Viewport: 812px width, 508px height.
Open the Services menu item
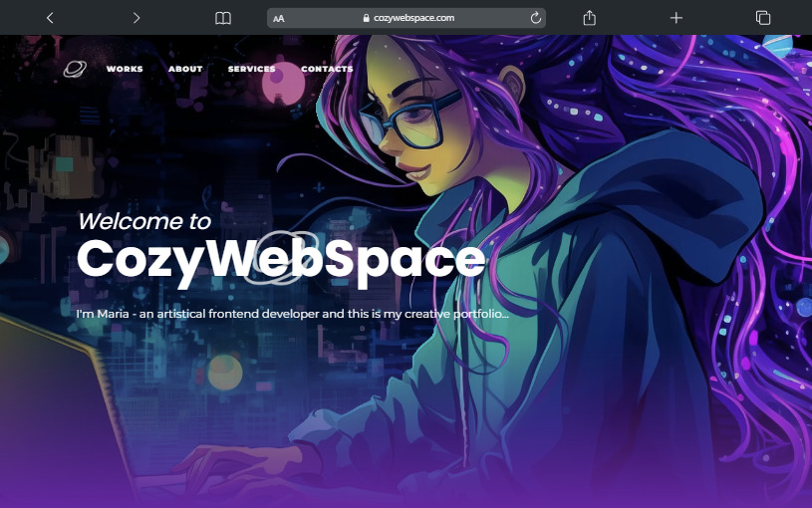(252, 69)
